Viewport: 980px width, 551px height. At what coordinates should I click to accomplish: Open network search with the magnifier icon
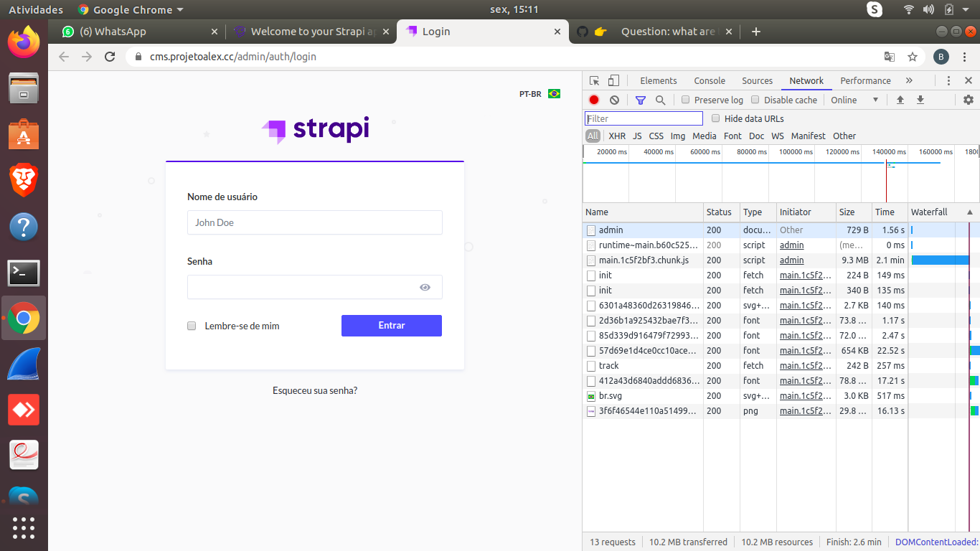[660, 100]
